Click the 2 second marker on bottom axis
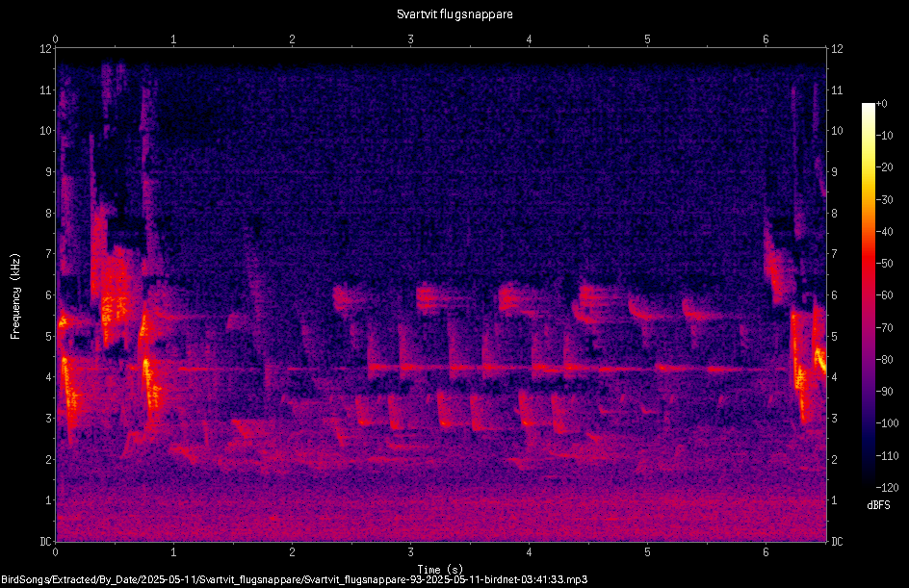Screen dimensions: 909x588 [x=292, y=552]
